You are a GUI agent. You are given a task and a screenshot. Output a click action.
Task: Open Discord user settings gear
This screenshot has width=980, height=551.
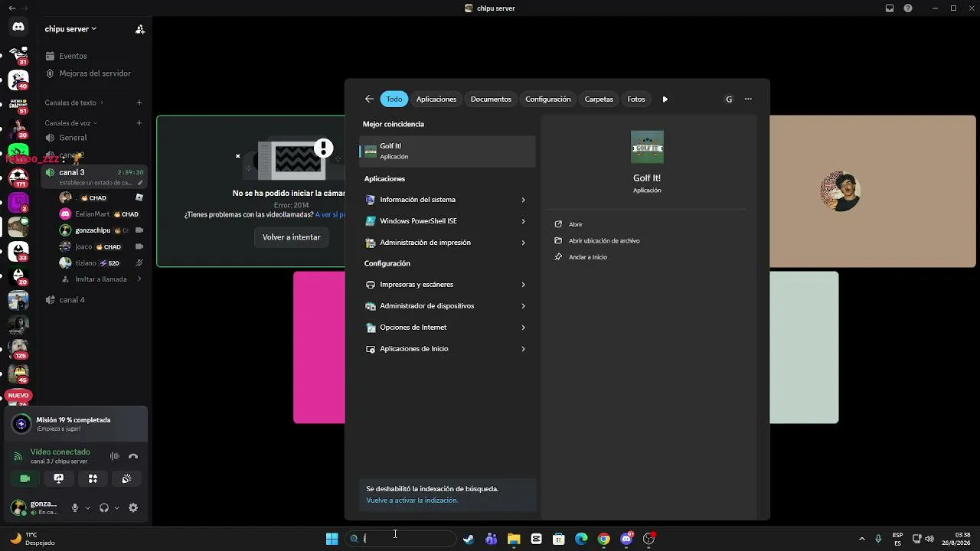(133, 507)
